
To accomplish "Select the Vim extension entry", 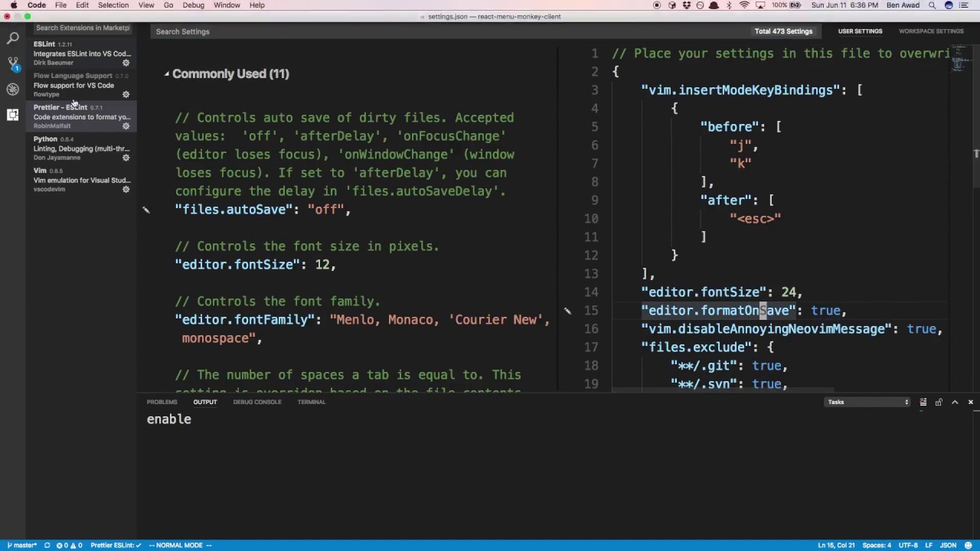I will coord(82,180).
